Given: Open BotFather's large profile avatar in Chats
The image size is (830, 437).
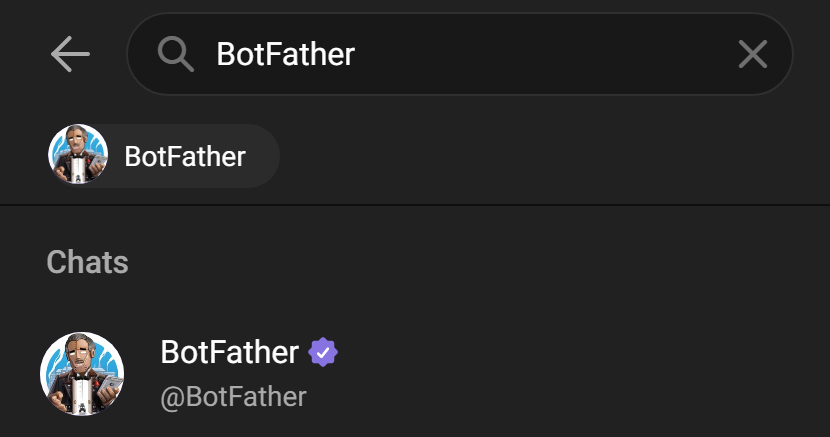Looking at the screenshot, I should 82,373.
